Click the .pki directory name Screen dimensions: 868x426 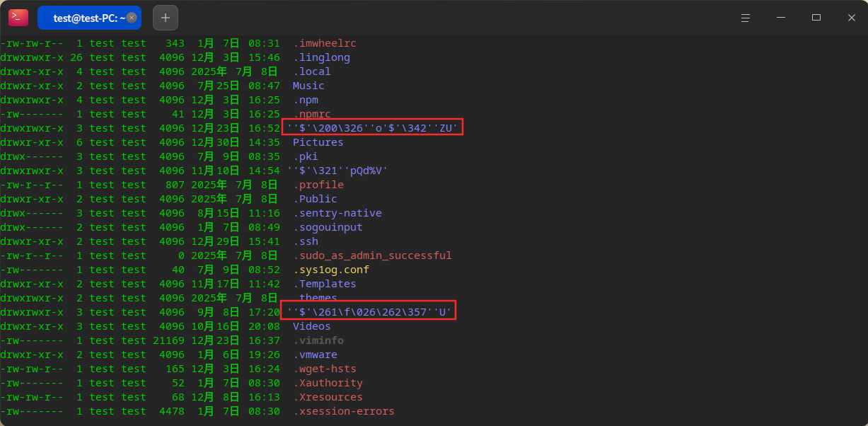click(306, 156)
